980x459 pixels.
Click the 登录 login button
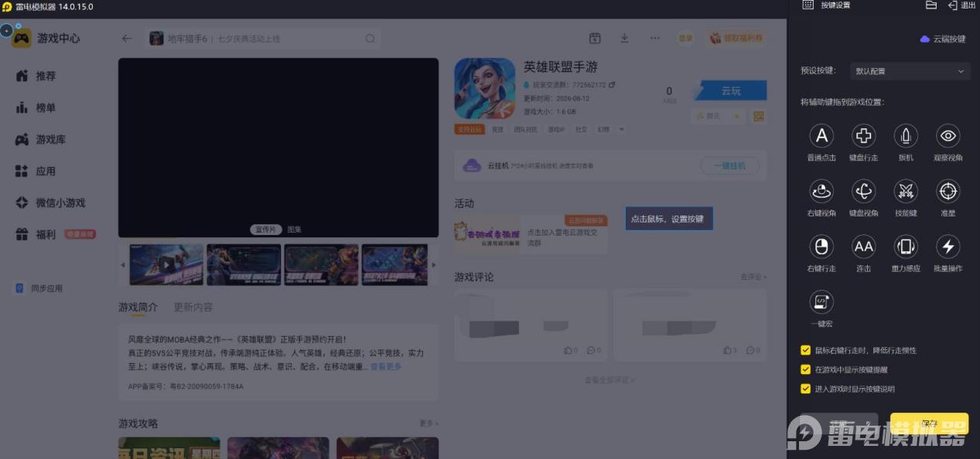685,38
